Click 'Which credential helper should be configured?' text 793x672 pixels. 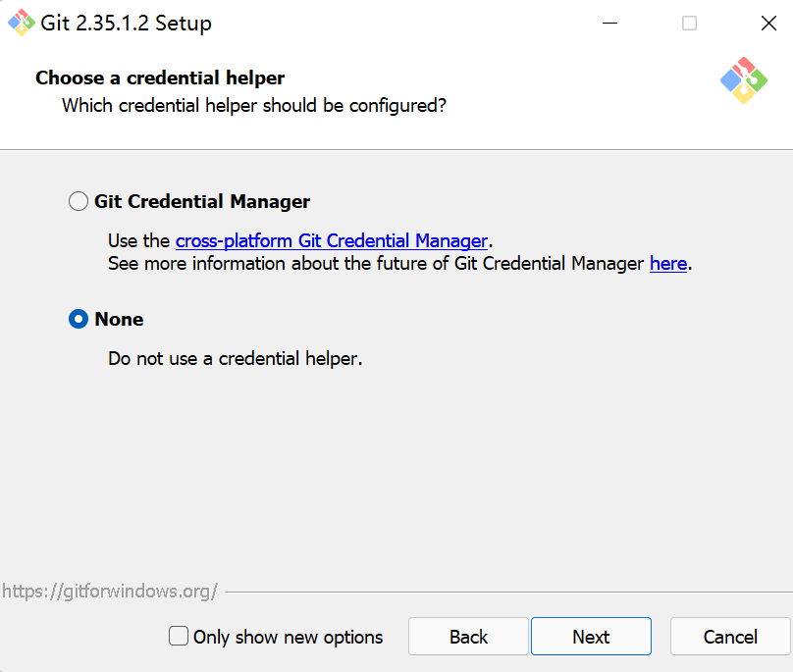coord(254,106)
